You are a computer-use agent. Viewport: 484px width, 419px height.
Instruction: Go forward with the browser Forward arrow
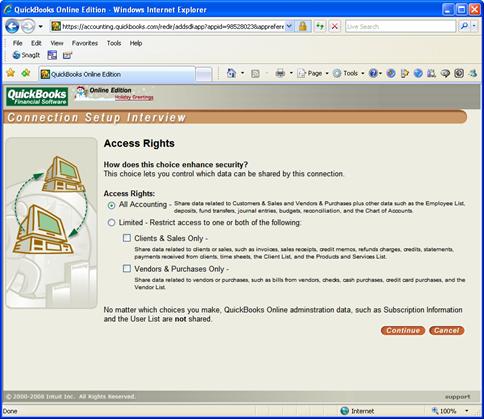[28, 26]
